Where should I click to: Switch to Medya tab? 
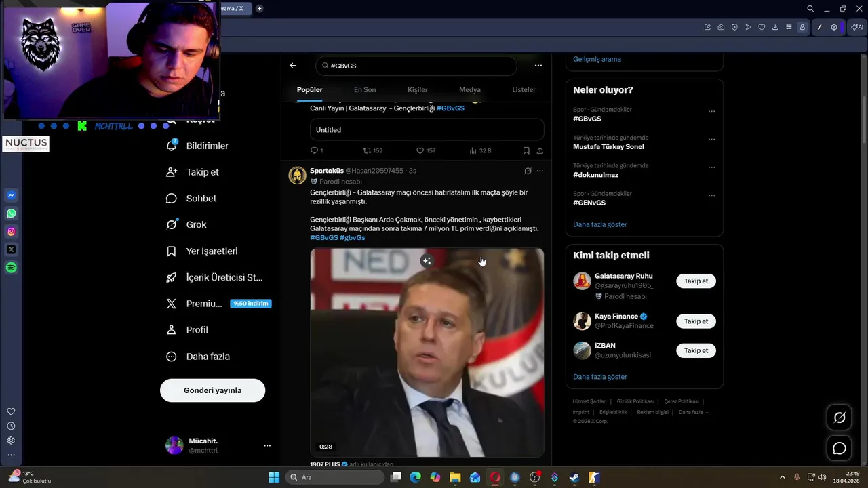(469, 89)
